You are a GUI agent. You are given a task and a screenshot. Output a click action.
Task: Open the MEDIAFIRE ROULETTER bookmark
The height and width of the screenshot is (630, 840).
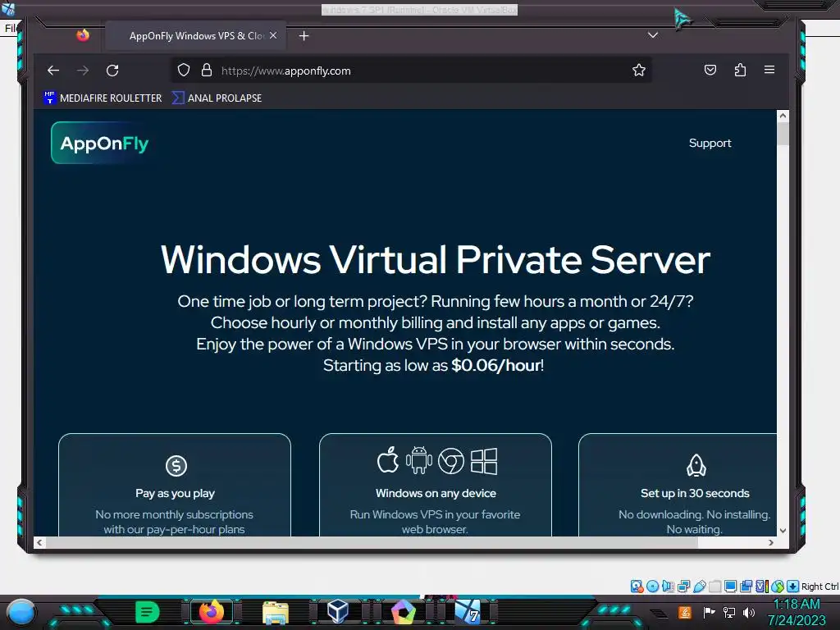click(103, 98)
